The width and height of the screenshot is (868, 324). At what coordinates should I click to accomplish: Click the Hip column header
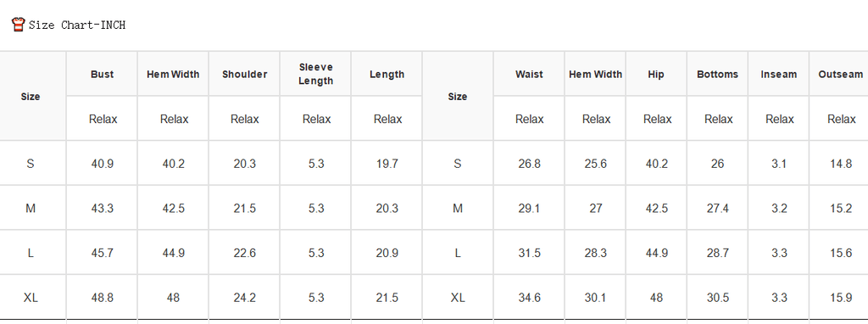[x=656, y=75]
